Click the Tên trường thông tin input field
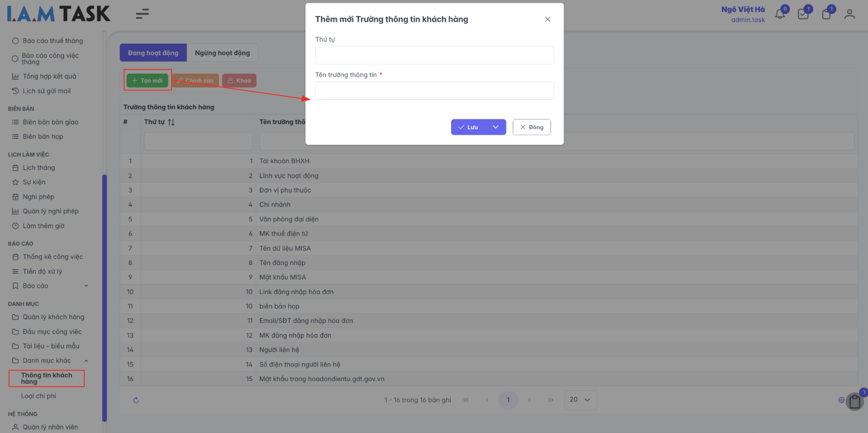The image size is (868, 433). [434, 91]
